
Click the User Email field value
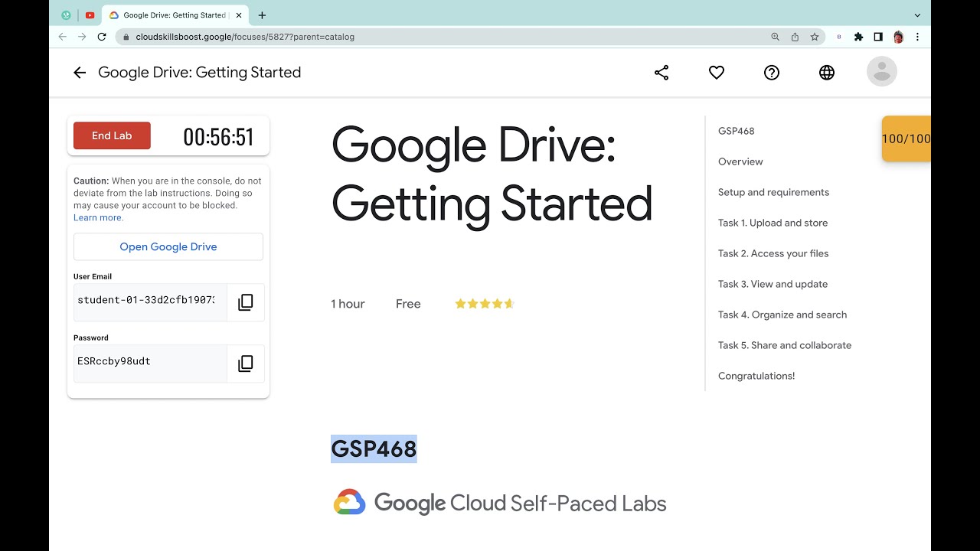click(150, 302)
